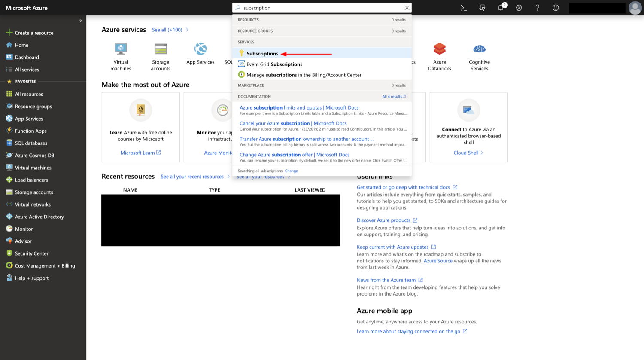Image resolution: width=644 pixels, height=360 pixels.
Task: Click the Azure Cosmos DB icon
Action: click(x=9, y=155)
